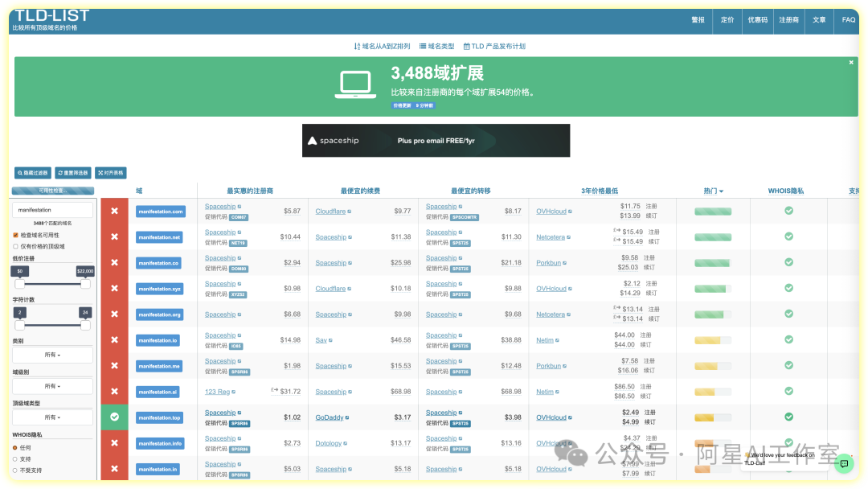Image resolution: width=868 pixels, height=489 pixels.
Task: Open the 优惠码 menu item
Action: pos(757,20)
